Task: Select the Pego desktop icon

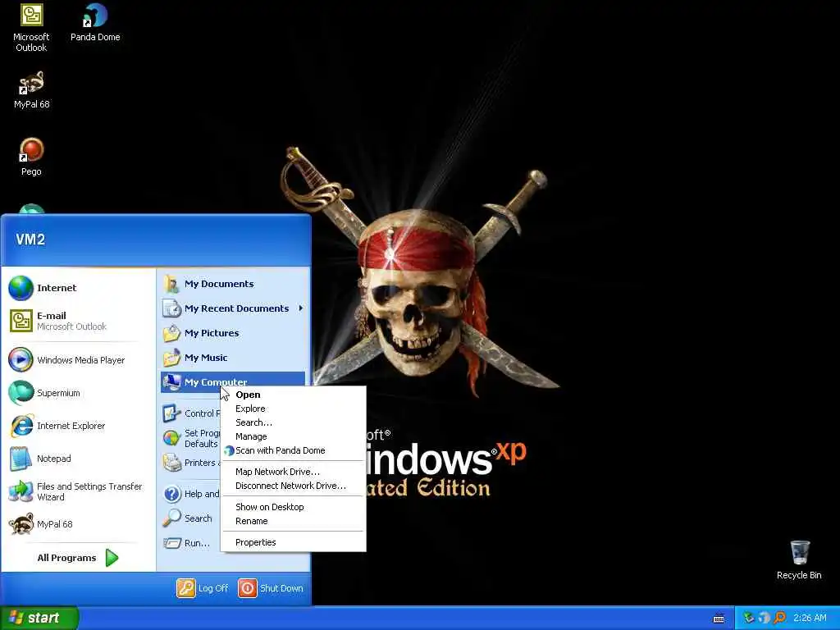Action: (31, 157)
